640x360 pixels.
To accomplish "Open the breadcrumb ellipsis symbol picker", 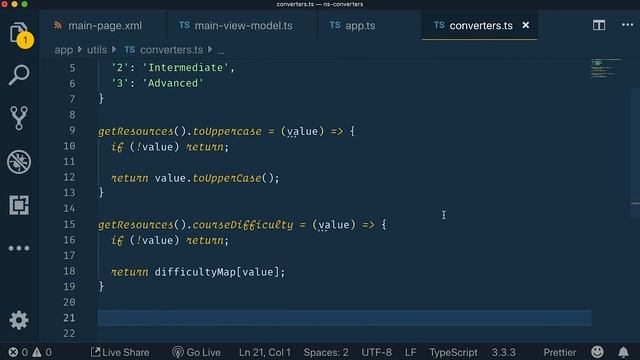I will 221,51.
